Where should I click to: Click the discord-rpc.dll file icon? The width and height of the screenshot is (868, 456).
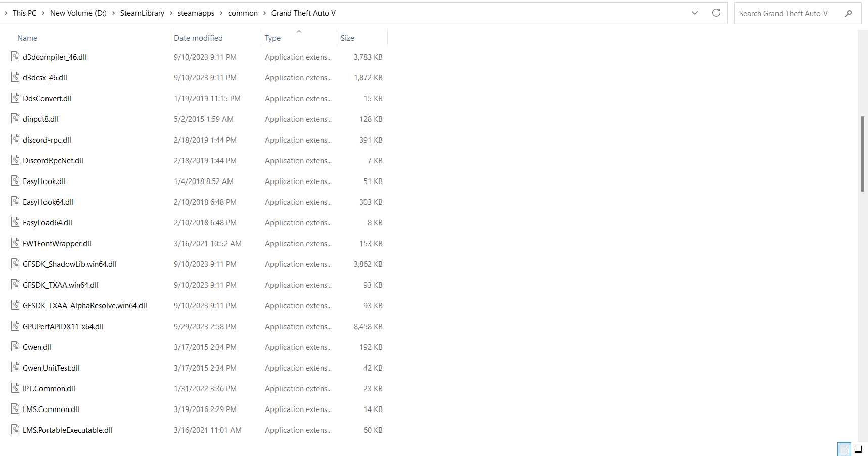pyautogui.click(x=15, y=140)
